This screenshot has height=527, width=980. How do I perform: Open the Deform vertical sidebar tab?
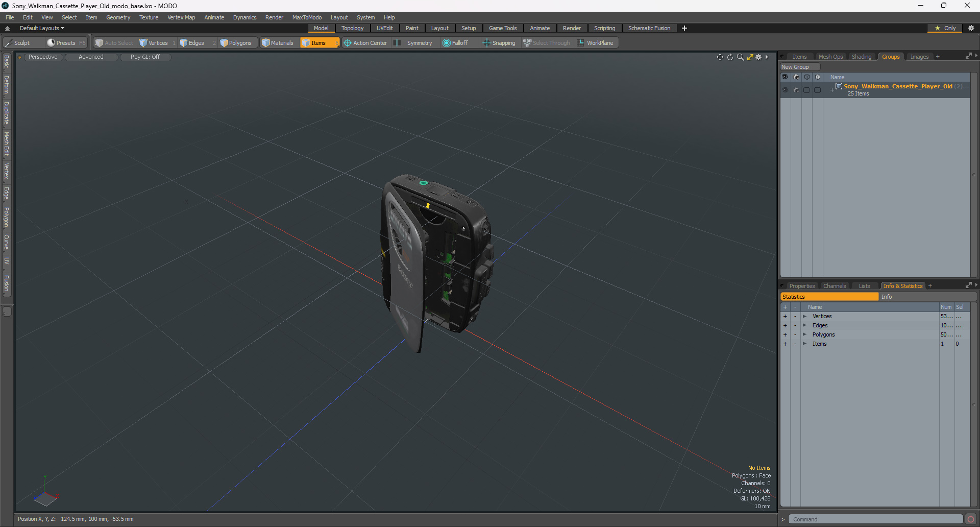pos(7,85)
